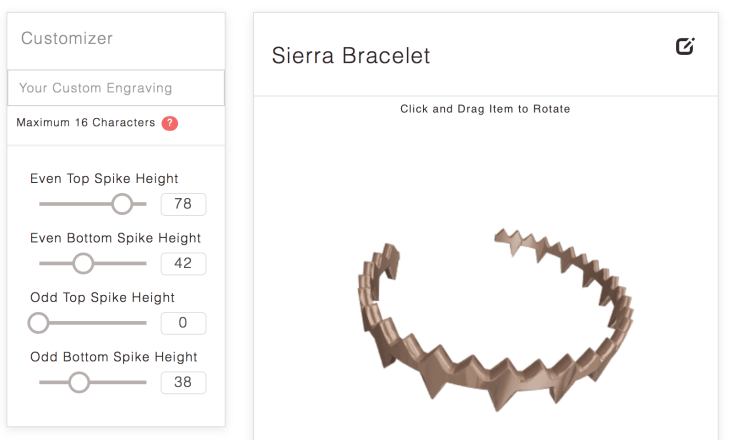Select the Even Bottom value box showing 42

(183, 264)
